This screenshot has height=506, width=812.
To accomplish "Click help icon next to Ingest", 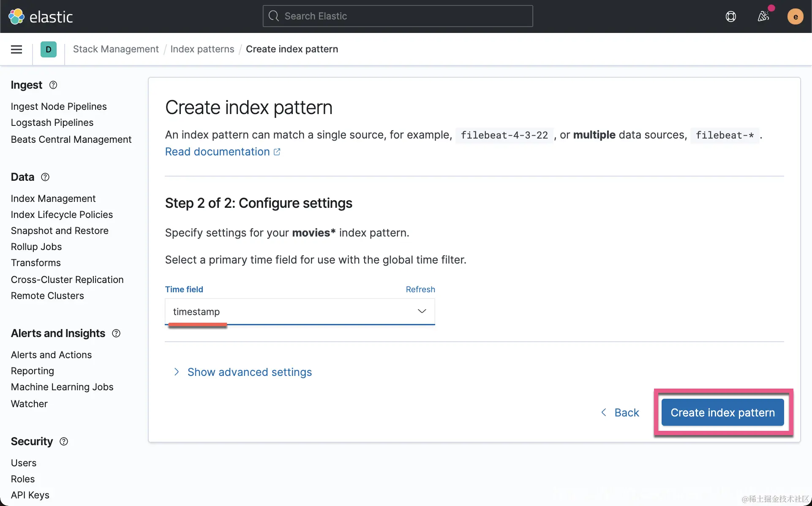I will 53,85.
